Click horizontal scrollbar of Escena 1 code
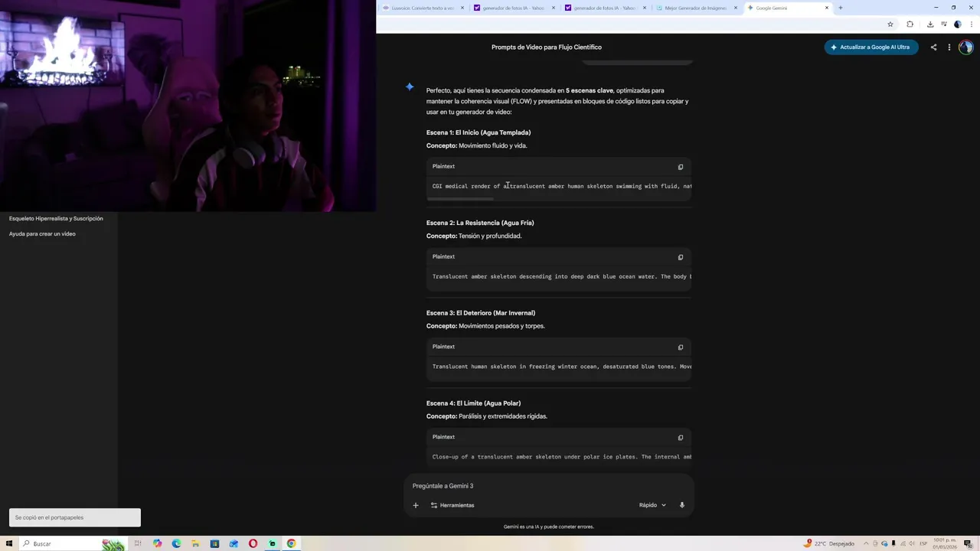980x551 pixels. [x=460, y=199]
